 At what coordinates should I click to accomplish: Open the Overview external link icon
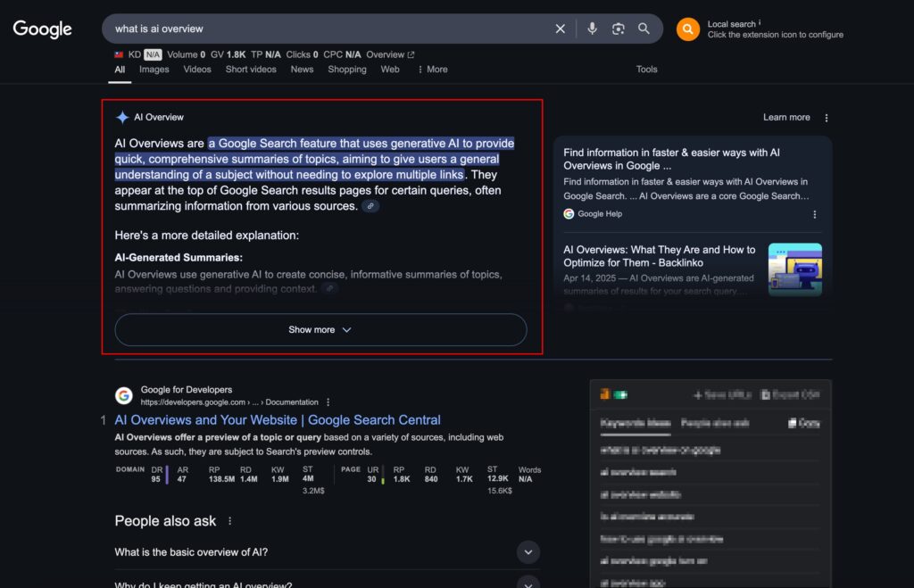411,54
